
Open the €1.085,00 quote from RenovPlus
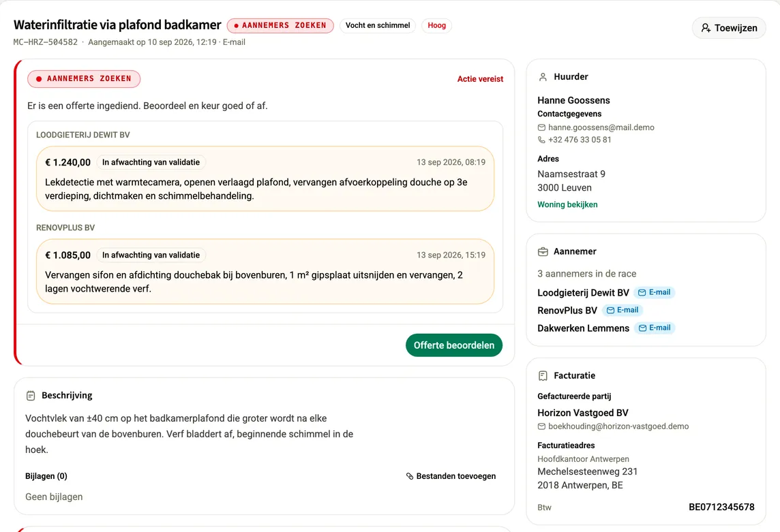[265, 272]
